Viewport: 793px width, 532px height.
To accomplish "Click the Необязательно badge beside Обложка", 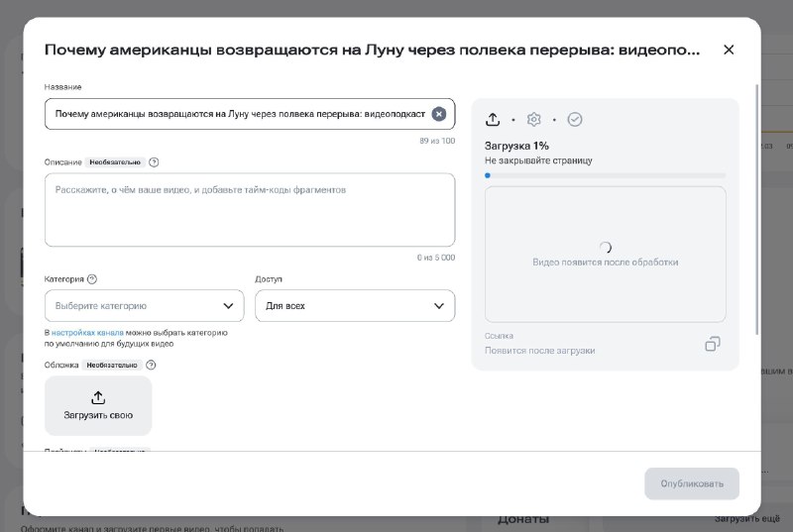I will point(112,365).
